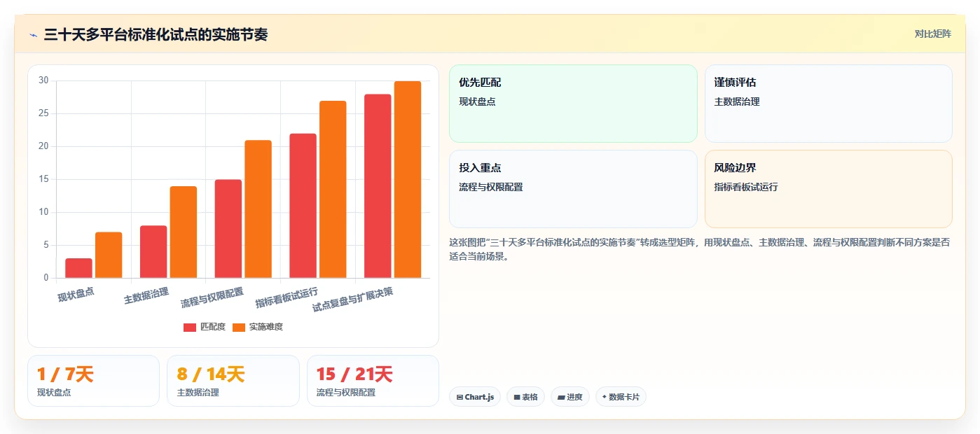Click the 现状盘点 x-axis label
The width and height of the screenshot is (980, 434).
tap(76, 295)
